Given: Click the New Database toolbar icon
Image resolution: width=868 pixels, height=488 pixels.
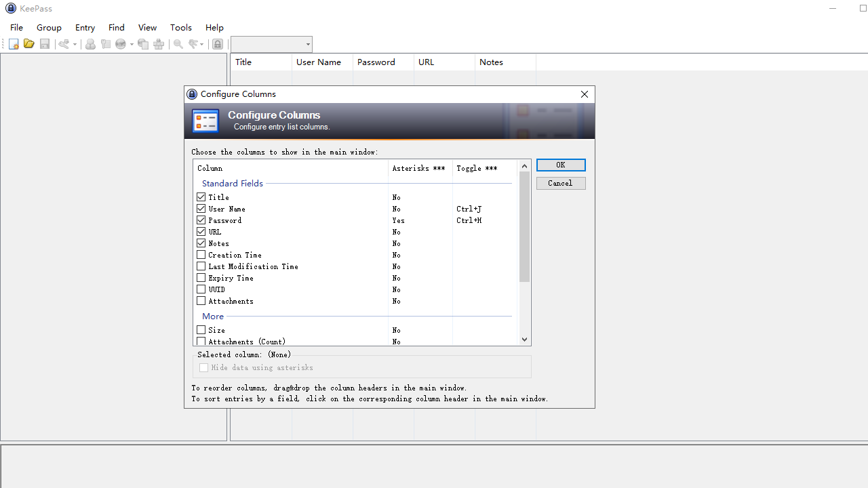Looking at the screenshot, I should pyautogui.click(x=14, y=44).
